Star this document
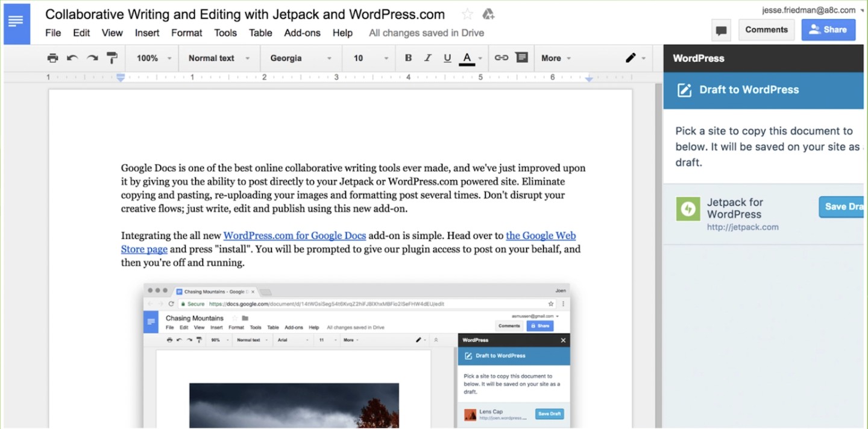 pyautogui.click(x=467, y=14)
